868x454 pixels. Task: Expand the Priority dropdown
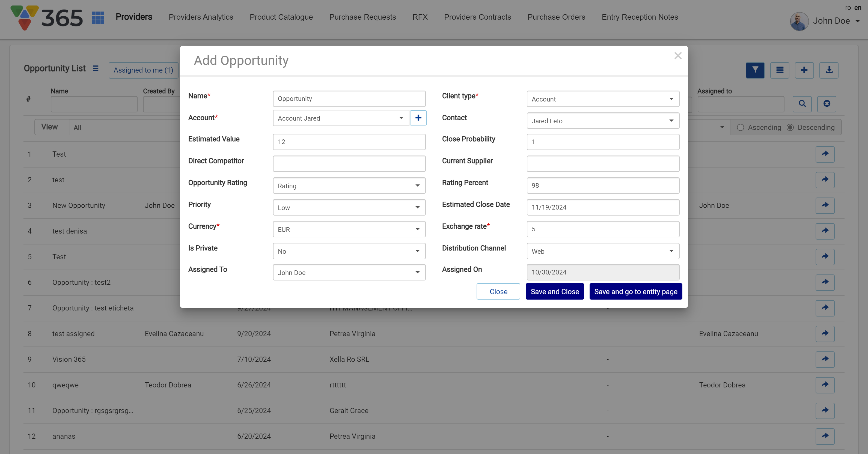coord(349,207)
